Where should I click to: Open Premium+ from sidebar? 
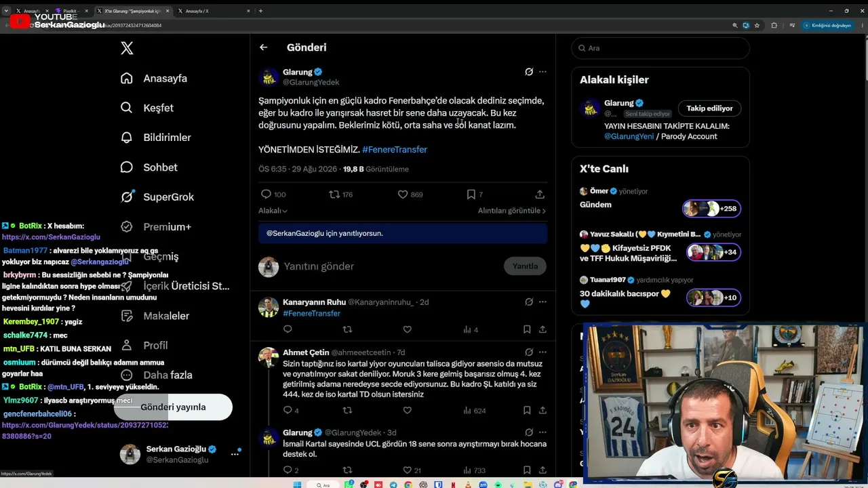click(156, 227)
